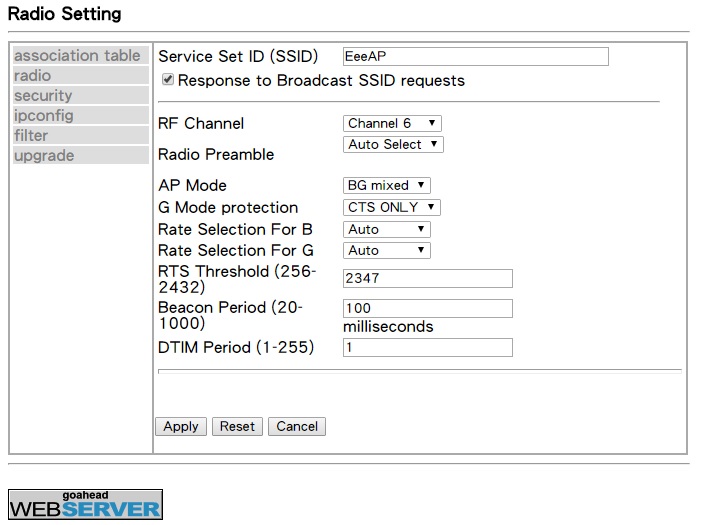
Task: Expand the G Mode protection dropdown
Action: (392, 207)
